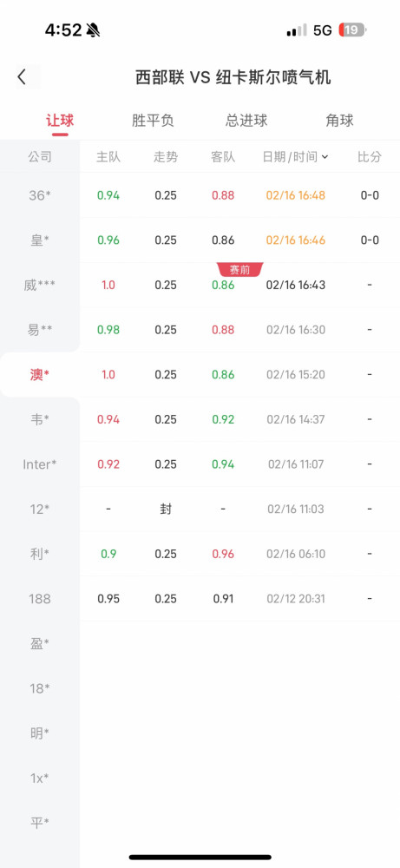Choose company 188 in sidebar
Screen dimensions: 400x868
point(40,599)
